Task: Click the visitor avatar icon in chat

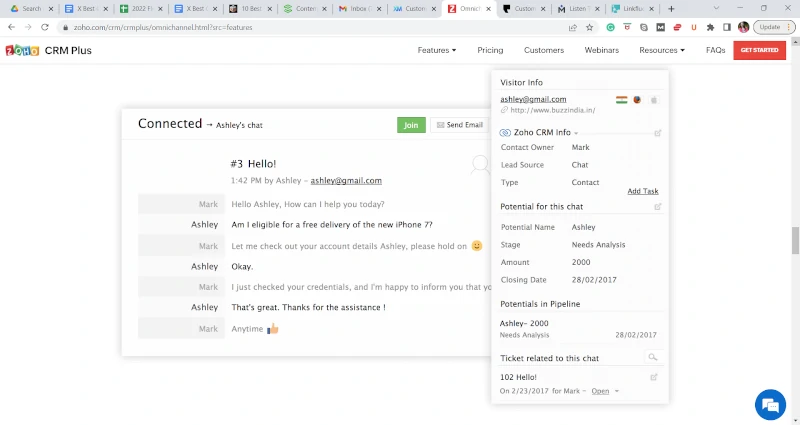Action: 480,164
